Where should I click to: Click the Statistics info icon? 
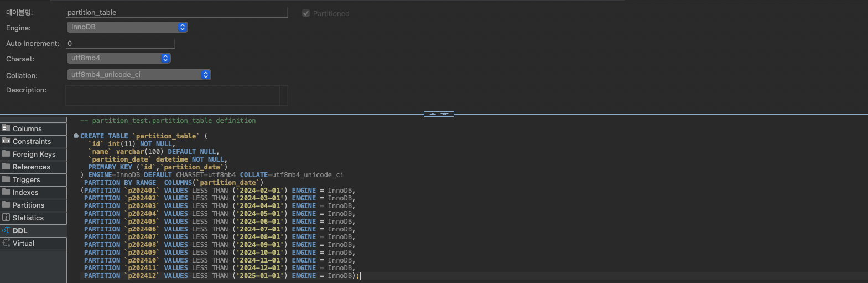click(6, 217)
